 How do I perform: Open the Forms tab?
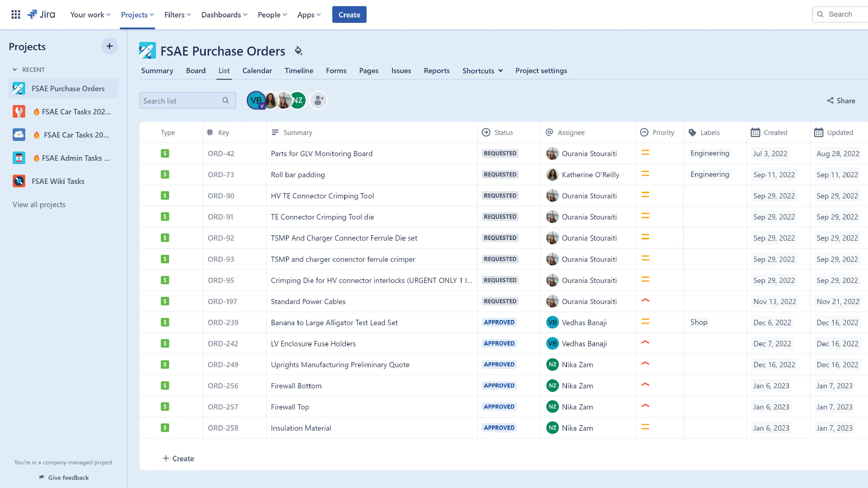coord(336,70)
